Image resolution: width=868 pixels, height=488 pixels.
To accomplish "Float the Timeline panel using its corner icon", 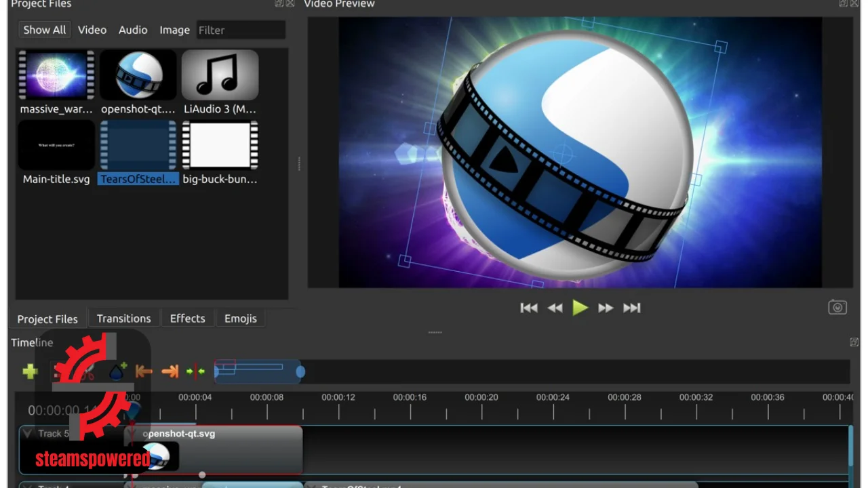I will [x=854, y=342].
